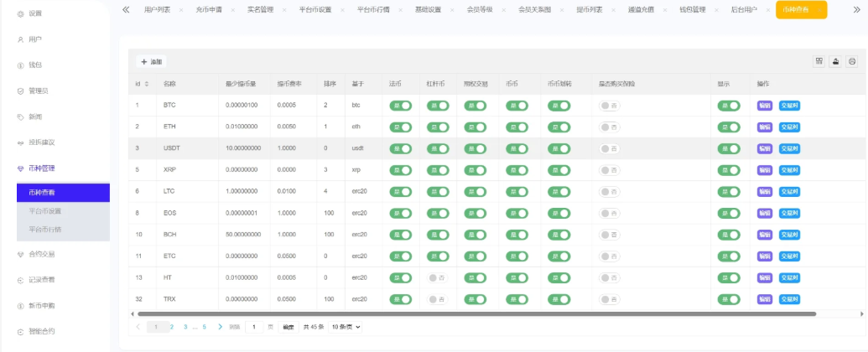Go to page 5 in pagination
The height and width of the screenshot is (352, 868).
[205, 327]
